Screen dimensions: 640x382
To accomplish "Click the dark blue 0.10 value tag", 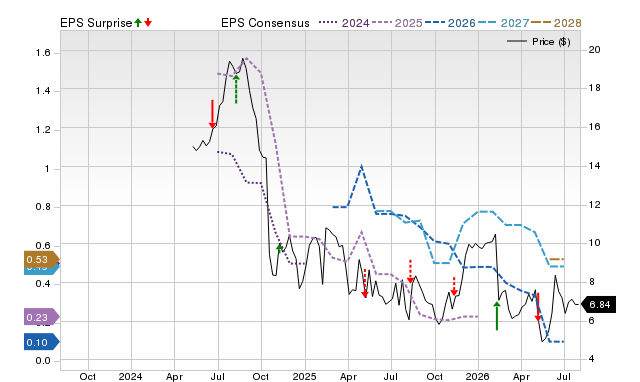I will point(42,342).
